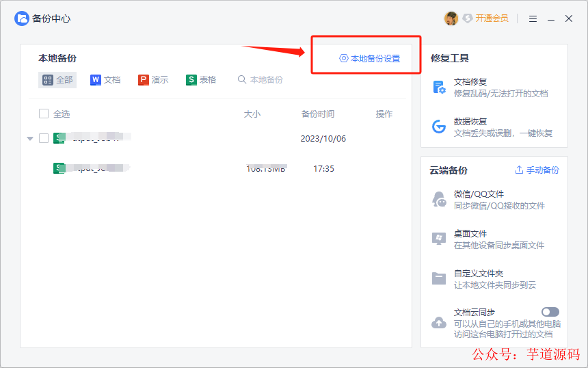Click the magnifier search icon

tap(242, 79)
